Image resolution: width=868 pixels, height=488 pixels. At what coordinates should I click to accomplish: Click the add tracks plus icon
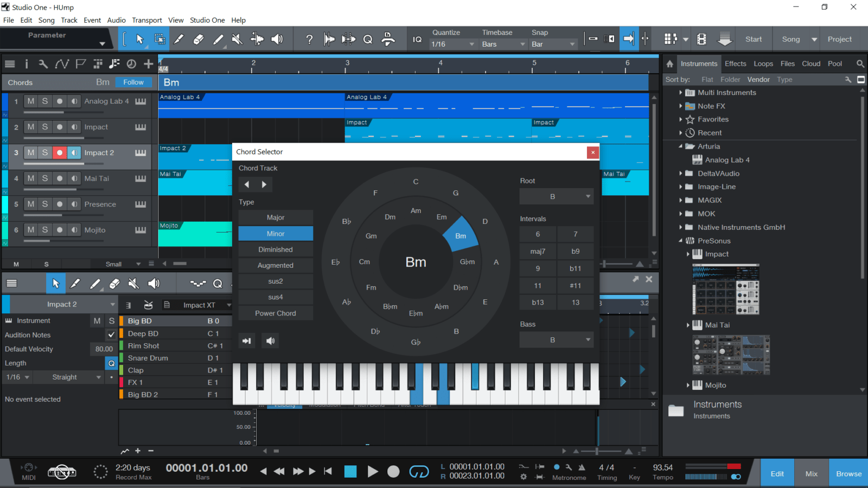pos(148,64)
